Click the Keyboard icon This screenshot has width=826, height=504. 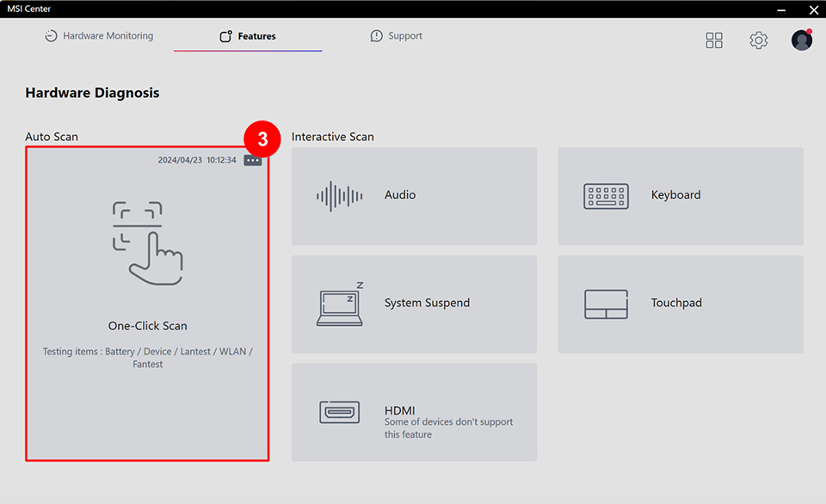tap(606, 196)
